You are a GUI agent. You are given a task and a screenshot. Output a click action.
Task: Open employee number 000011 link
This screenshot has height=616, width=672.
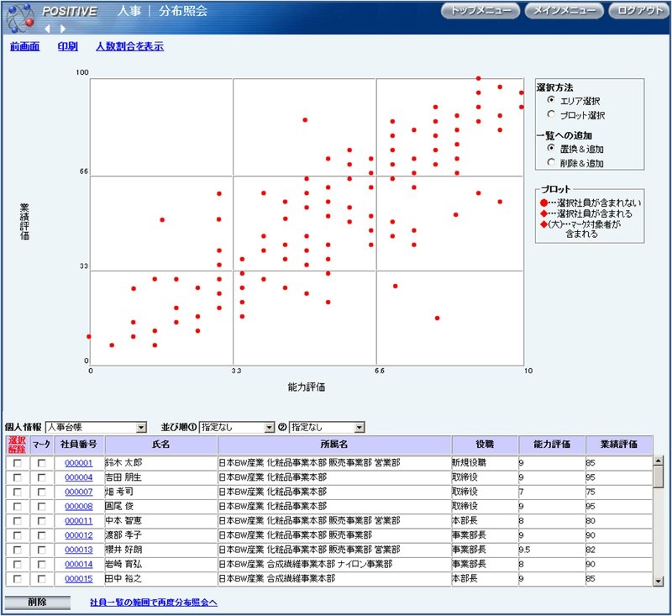pyautogui.click(x=79, y=521)
